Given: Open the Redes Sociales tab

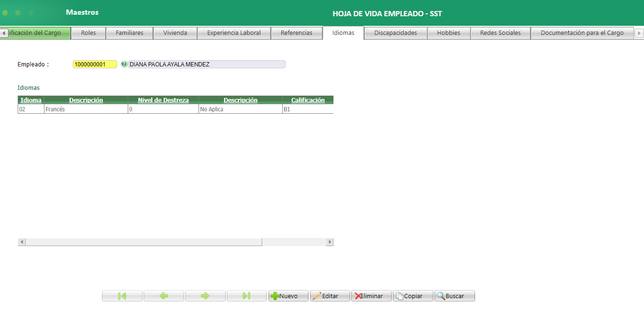Looking at the screenshot, I should tap(500, 33).
